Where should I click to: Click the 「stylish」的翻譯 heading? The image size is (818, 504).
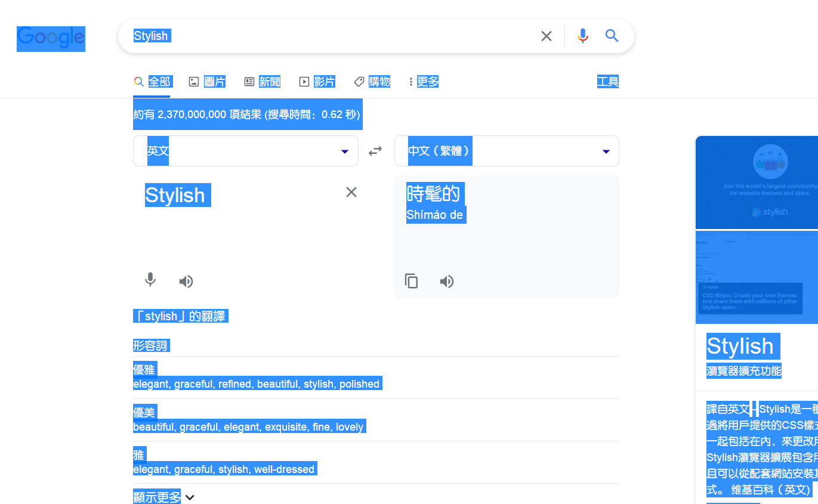180,316
